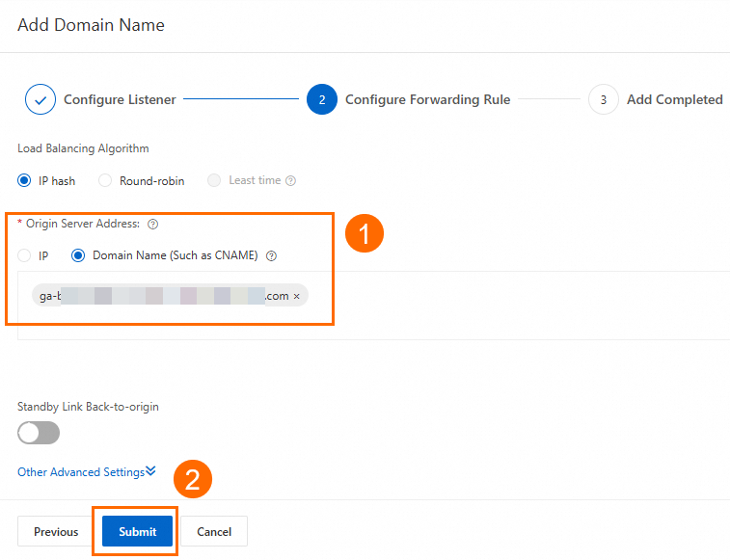
Task: Remove the ga- domain tag with its x
Action: click(x=296, y=296)
